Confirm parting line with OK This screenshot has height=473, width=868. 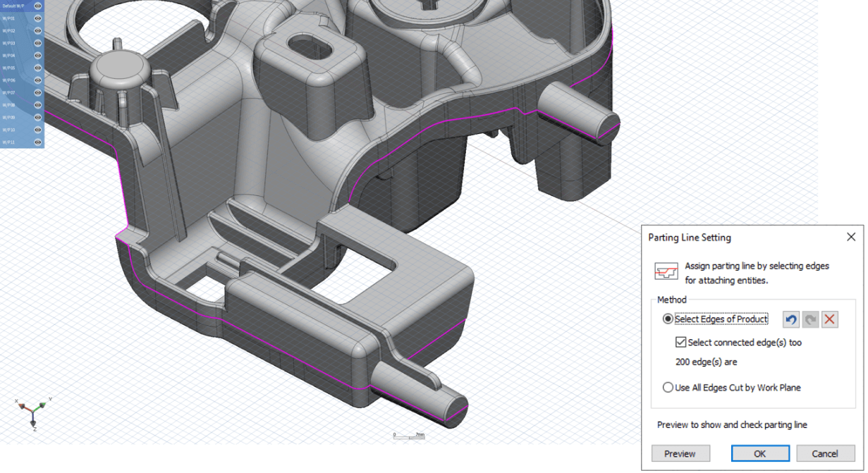click(x=759, y=453)
